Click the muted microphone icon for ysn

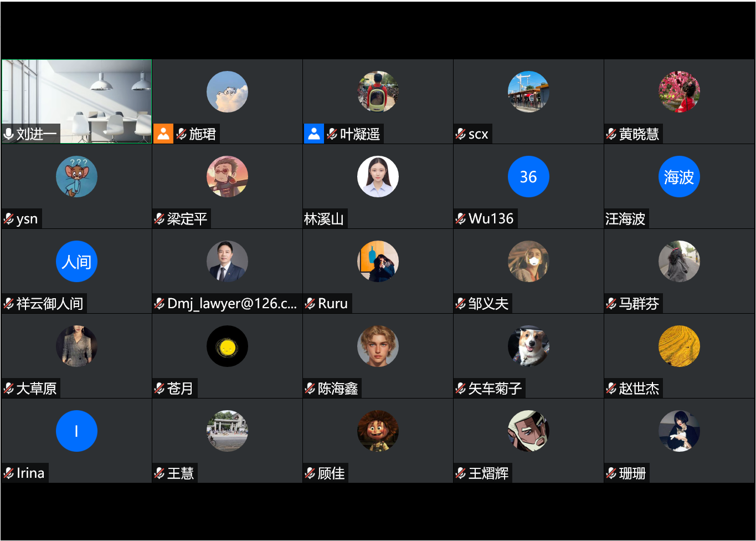9,218
